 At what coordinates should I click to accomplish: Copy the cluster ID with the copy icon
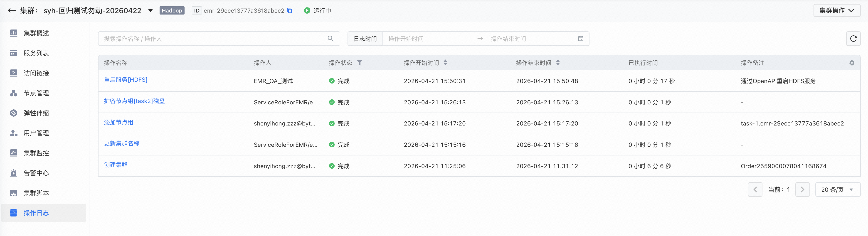pos(289,10)
